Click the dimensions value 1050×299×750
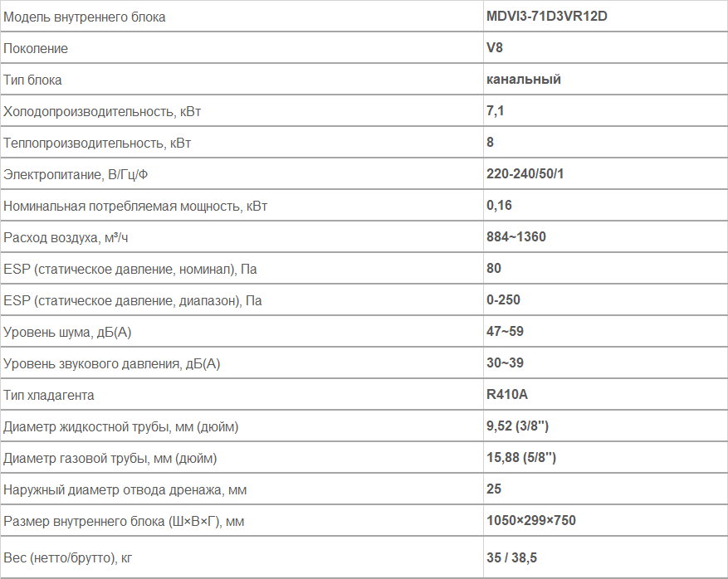The height and width of the screenshot is (579, 728). (x=530, y=521)
